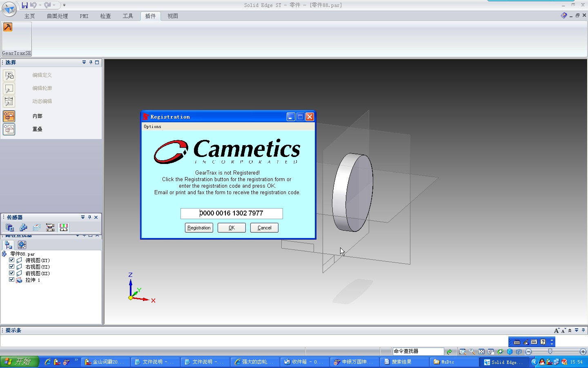Switch to PathFinder tree tab icon

tap(9, 245)
